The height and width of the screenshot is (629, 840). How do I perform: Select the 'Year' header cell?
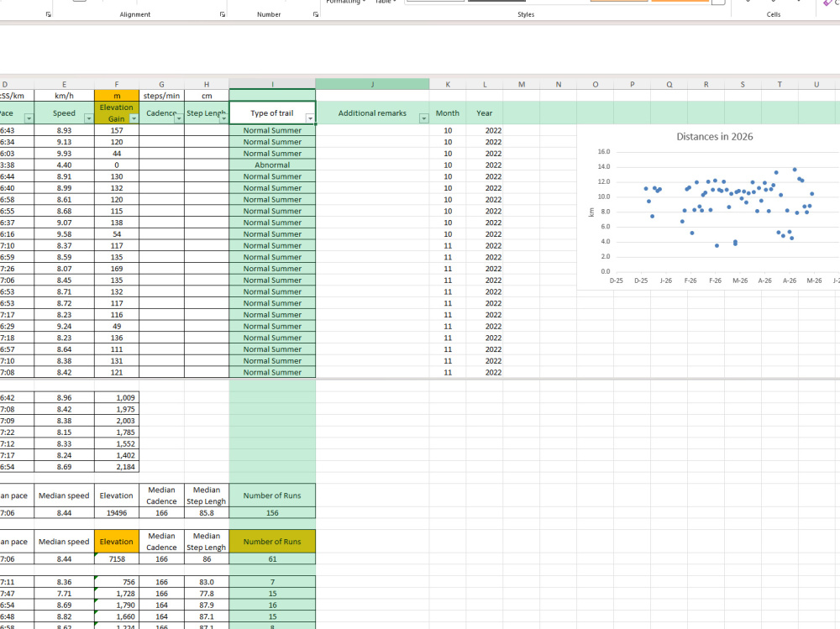485,113
